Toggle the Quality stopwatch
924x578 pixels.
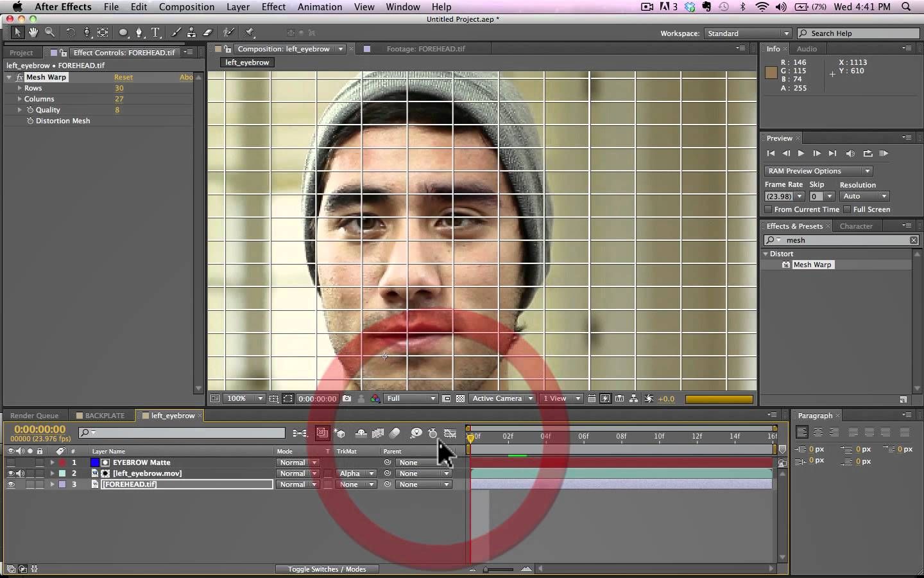coord(30,110)
